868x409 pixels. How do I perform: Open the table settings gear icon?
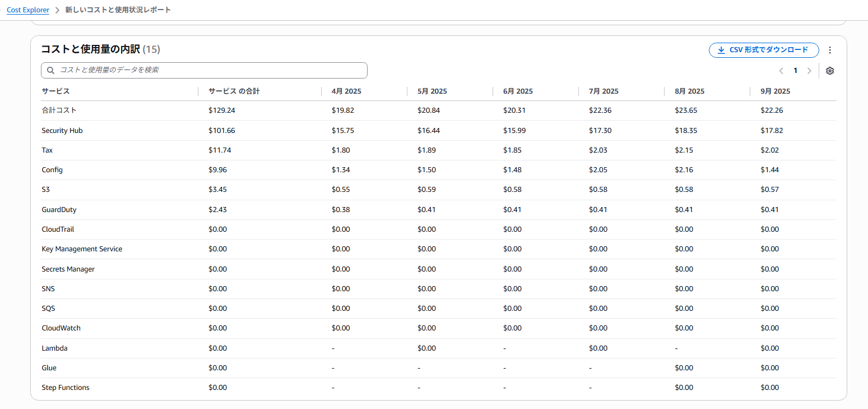(x=830, y=71)
